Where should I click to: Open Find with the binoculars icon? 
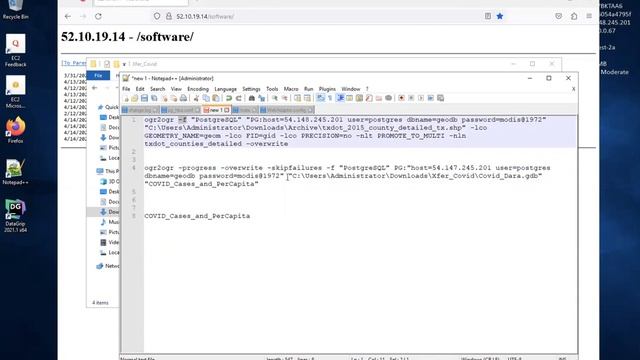click(x=252, y=98)
